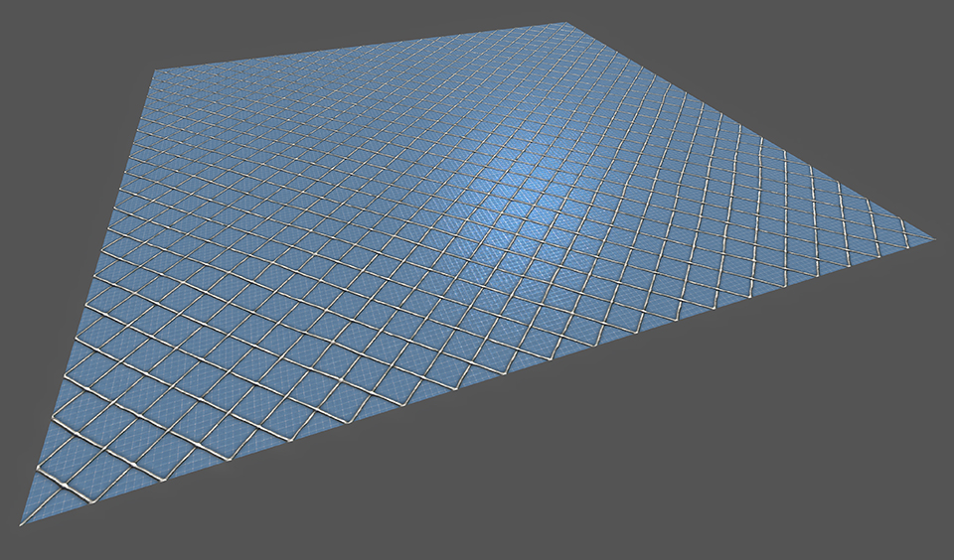
Task: Click the midpoint of the plane's left edge
Action: [88, 296]
